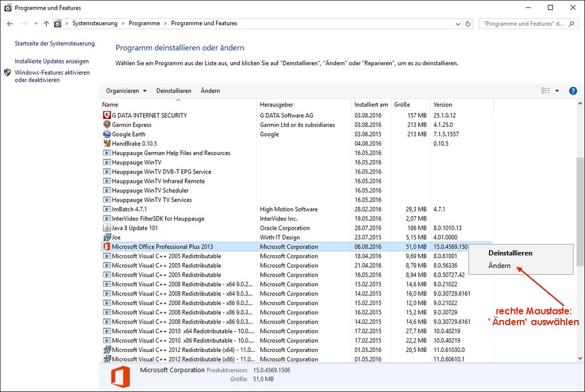
Task: Sort by the Herausgeber column header
Action: click(x=304, y=105)
